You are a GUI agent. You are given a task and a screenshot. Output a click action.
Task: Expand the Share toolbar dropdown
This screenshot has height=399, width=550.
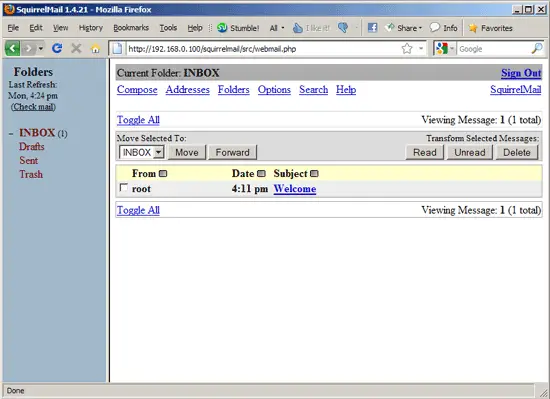click(x=420, y=28)
